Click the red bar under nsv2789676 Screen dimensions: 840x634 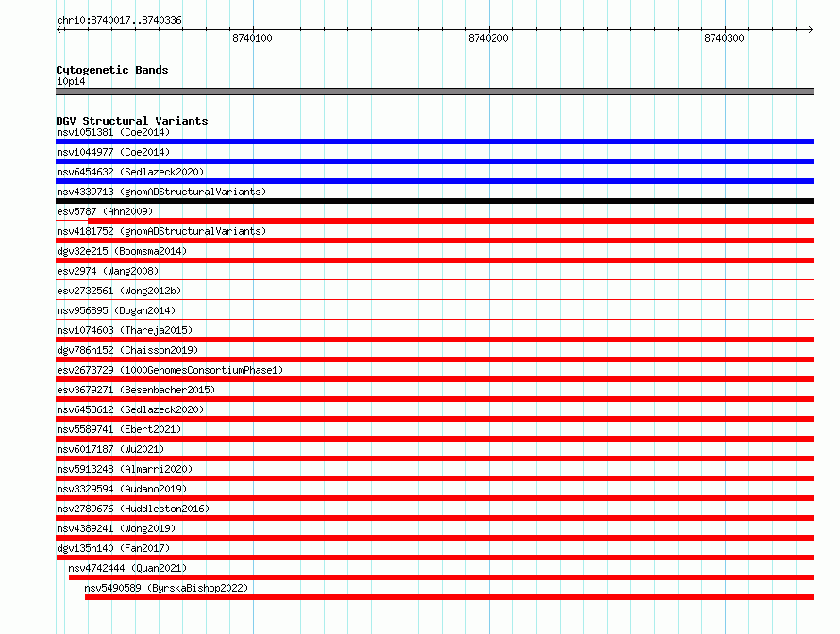click(x=434, y=518)
